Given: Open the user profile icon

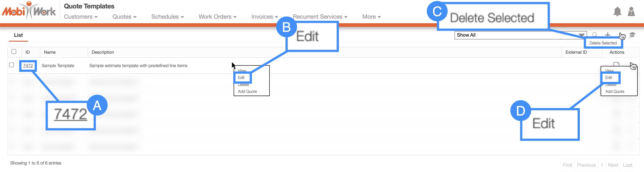Looking at the screenshot, I should coord(631,11).
